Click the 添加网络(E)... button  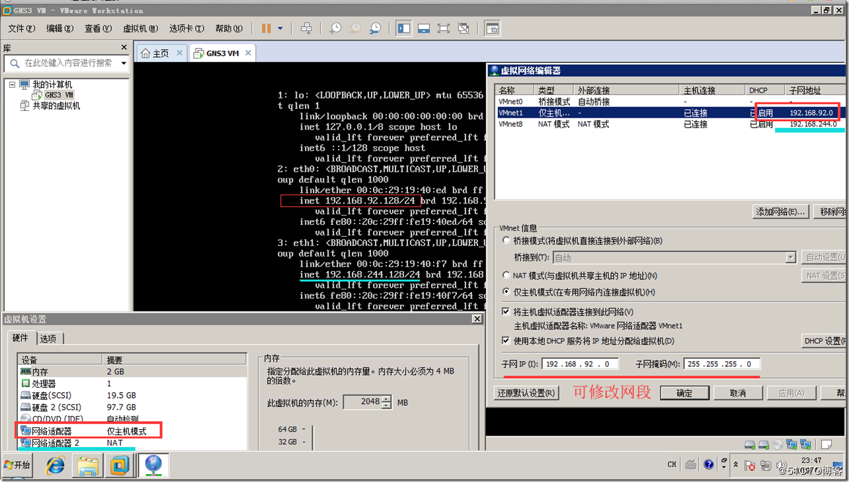780,212
